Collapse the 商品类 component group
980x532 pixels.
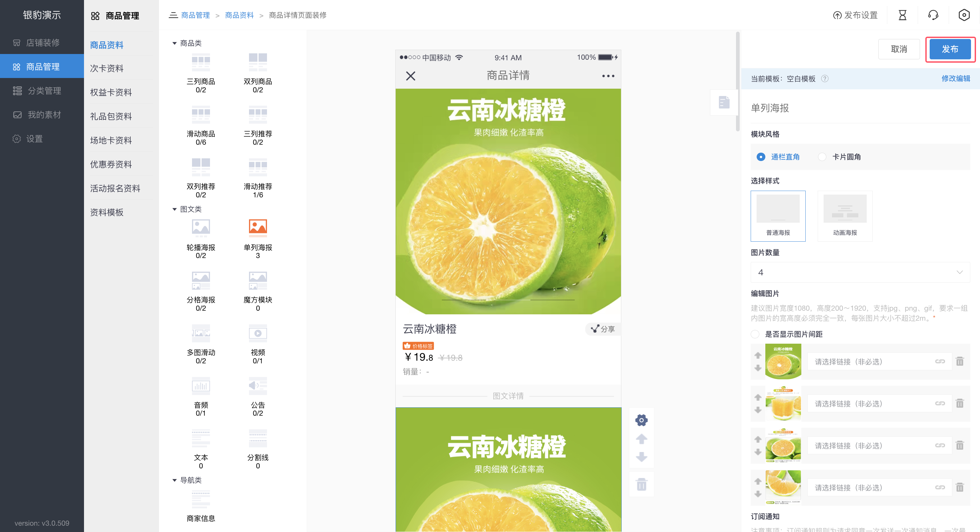pos(174,43)
